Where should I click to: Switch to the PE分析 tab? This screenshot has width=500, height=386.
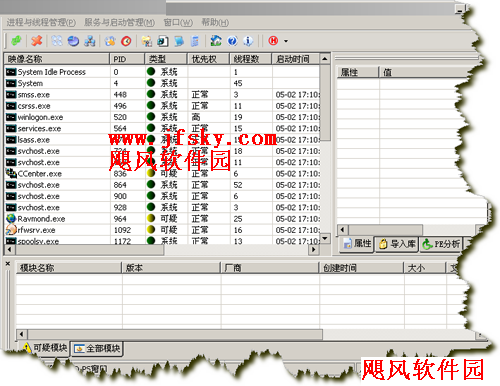[x=441, y=244]
